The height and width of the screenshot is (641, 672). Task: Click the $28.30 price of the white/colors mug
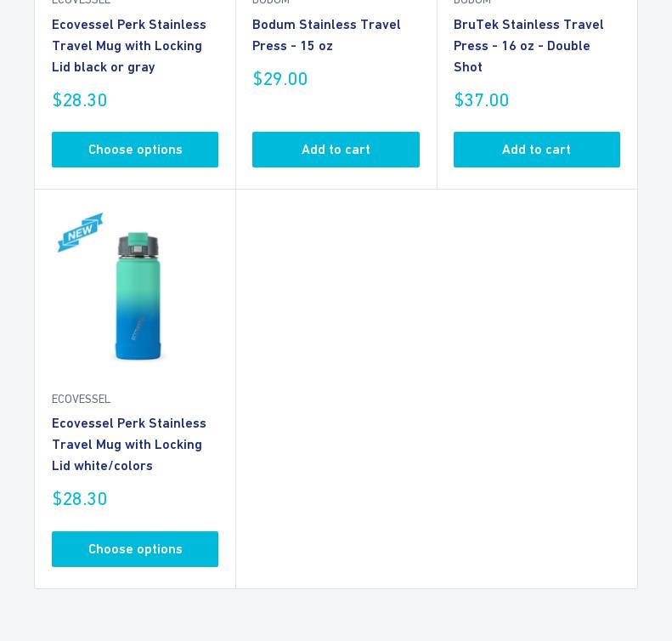pos(80,499)
